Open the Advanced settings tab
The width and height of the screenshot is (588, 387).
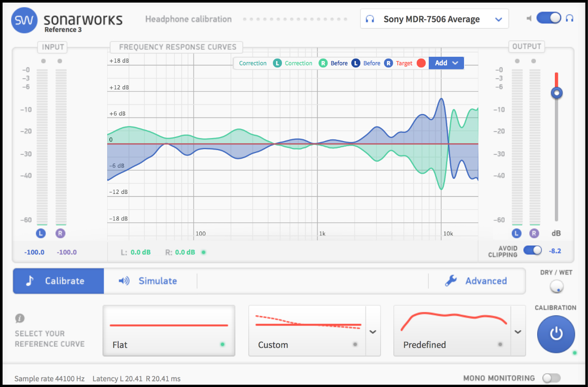tap(477, 281)
